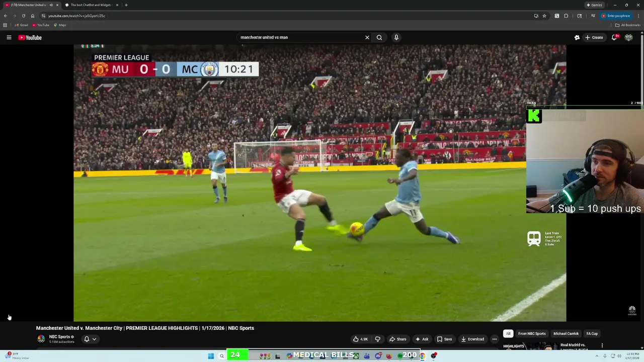
Task: Open the YouTube guide hamburger menu
Action: (x=9, y=37)
